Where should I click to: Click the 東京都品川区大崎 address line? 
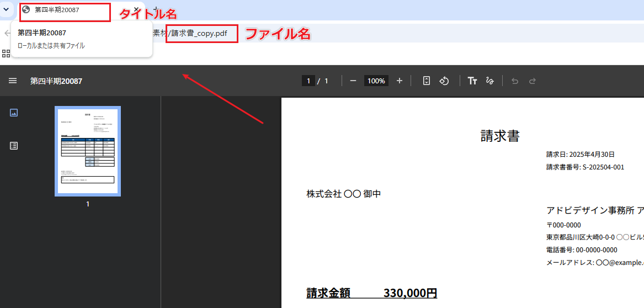click(x=595, y=237)
